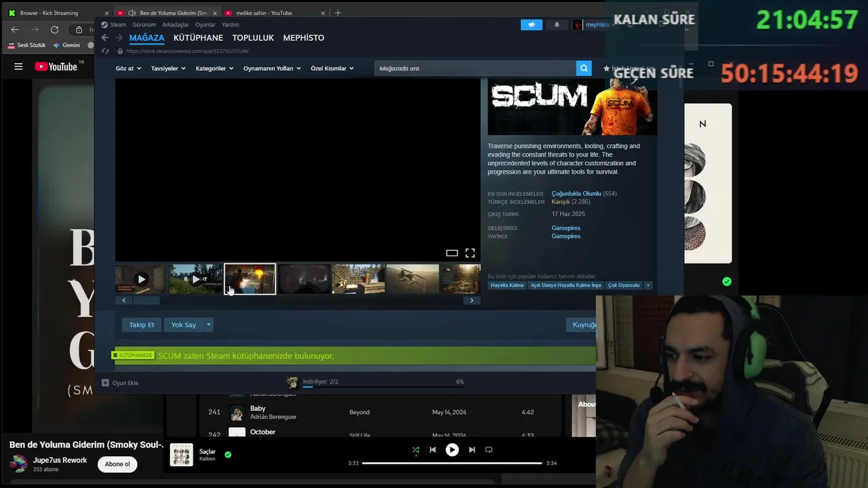Click the plus button to add tags

point(648,285)
